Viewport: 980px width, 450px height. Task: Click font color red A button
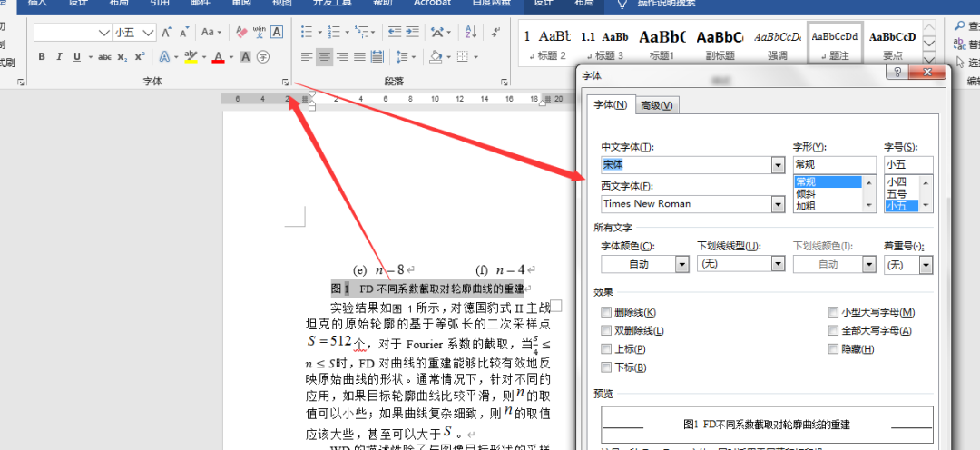pyautogui.click(x=218, y=57)
